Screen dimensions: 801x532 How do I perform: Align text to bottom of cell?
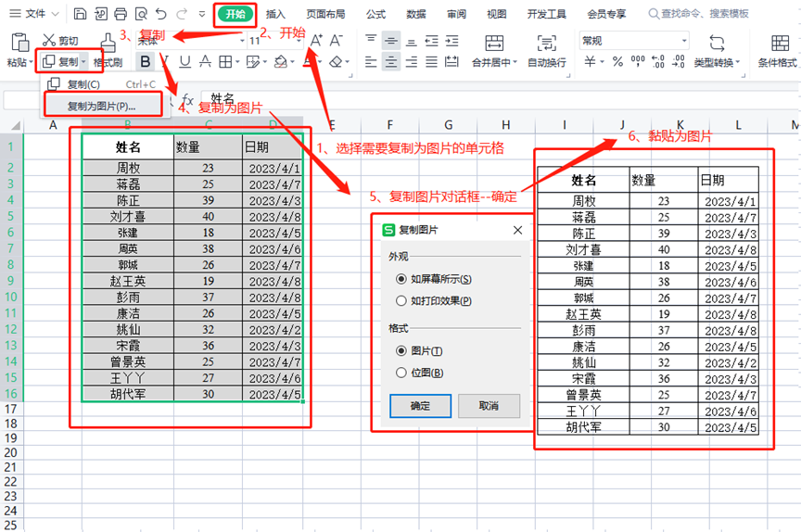[x=412, y=41]
